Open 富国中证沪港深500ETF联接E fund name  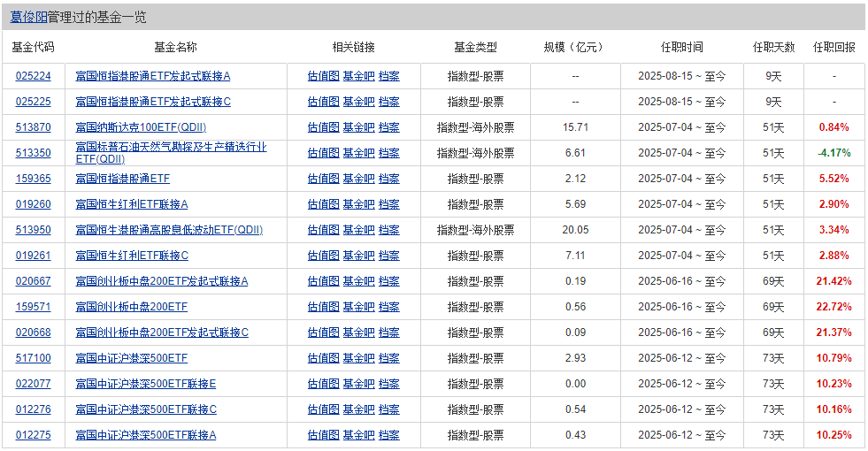146,384
